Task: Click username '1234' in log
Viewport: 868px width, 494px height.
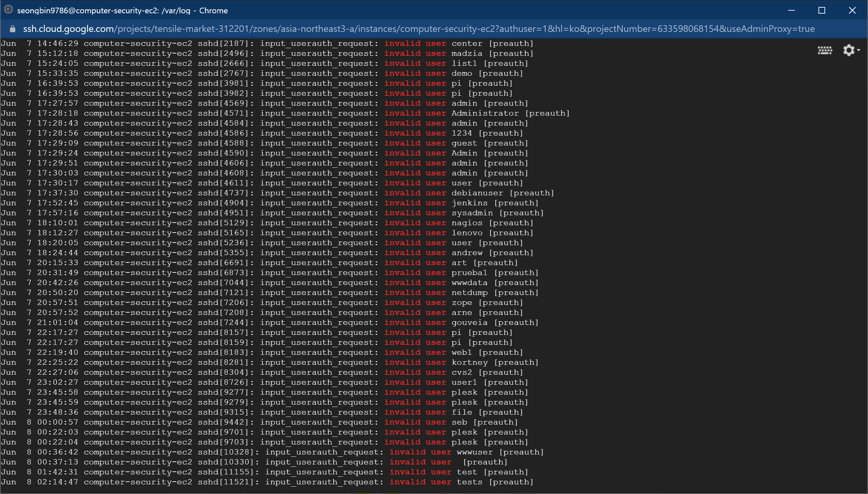Action: (462, 133)
